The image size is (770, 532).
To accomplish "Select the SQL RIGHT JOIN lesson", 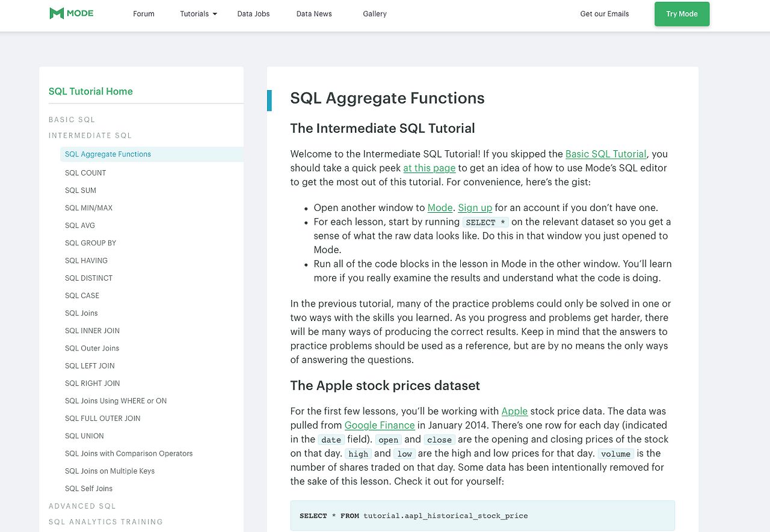I will pyautogui.click(x=93, y=383).
